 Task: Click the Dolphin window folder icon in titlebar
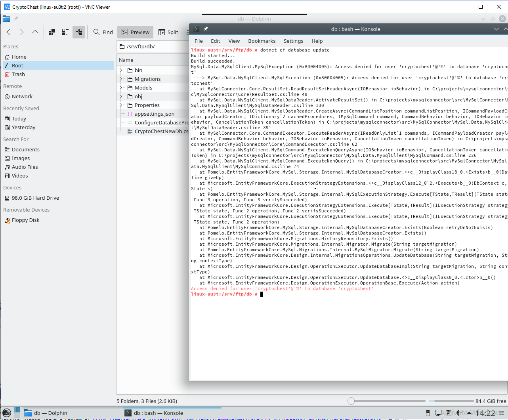pyautogui.click(x=6, y=19)
